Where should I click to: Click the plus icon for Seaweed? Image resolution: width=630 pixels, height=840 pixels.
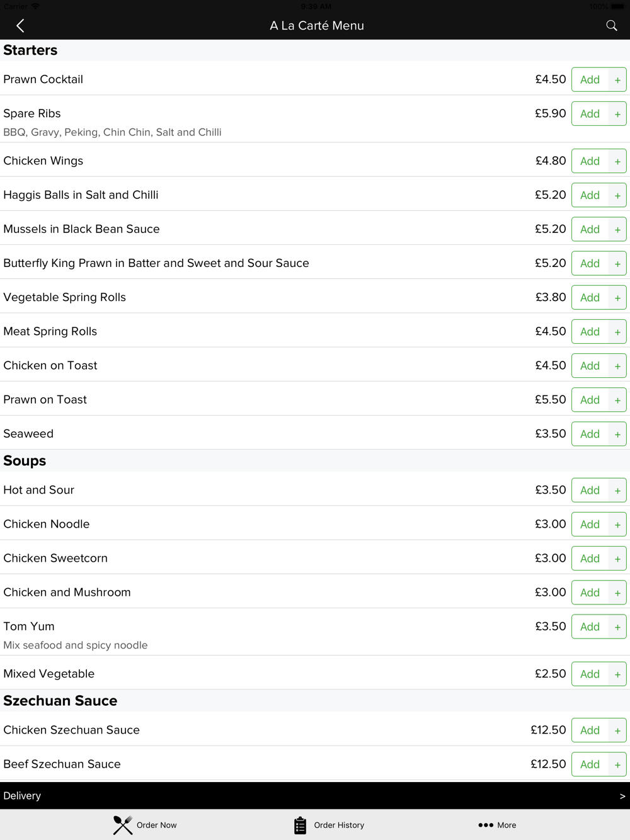point(617,434)
